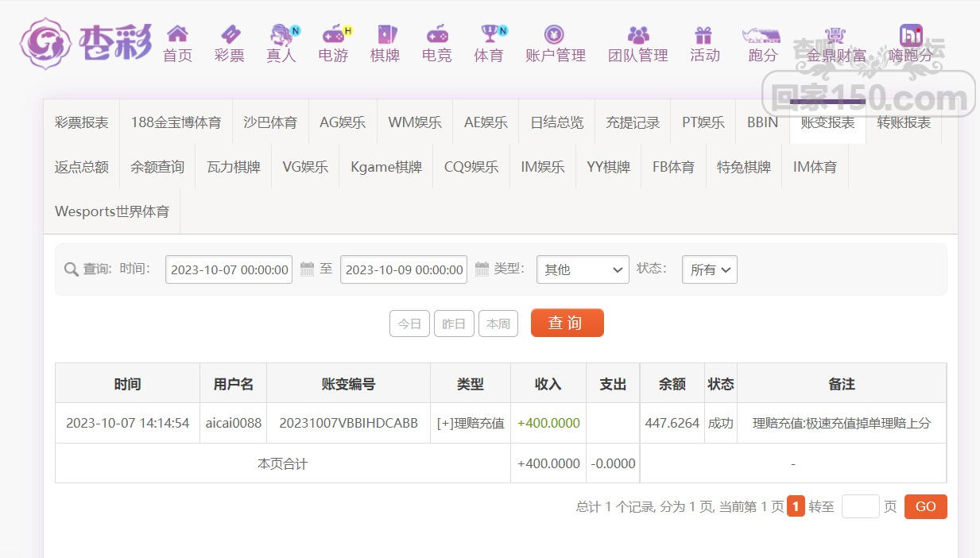Open the YY棋牌 tab

point(609,167)
